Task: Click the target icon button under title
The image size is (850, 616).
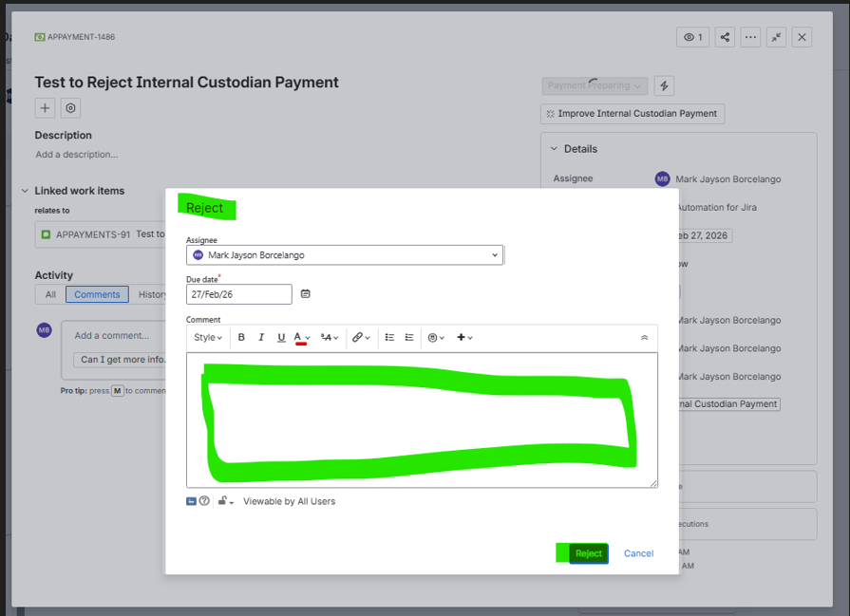Action: point(70,108)
